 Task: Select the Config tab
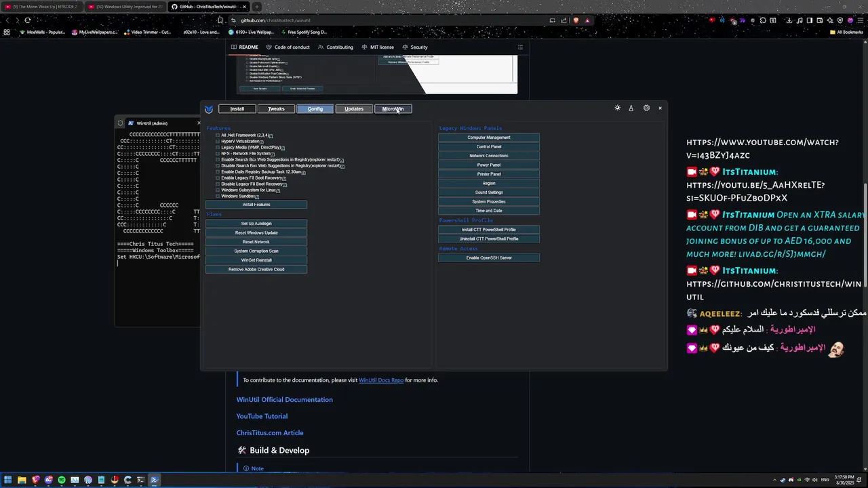pyautogui.click(x=315, y=109)
